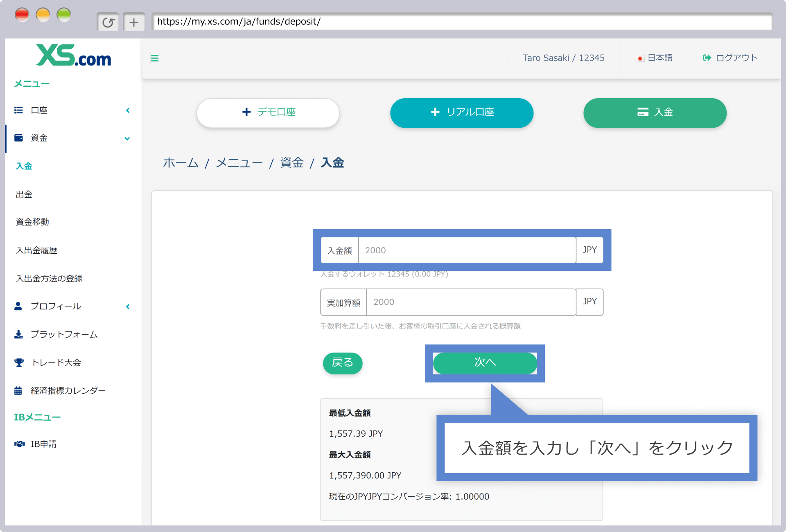Click the コンバージョン率 1.00000 text

tap(409, 496)
